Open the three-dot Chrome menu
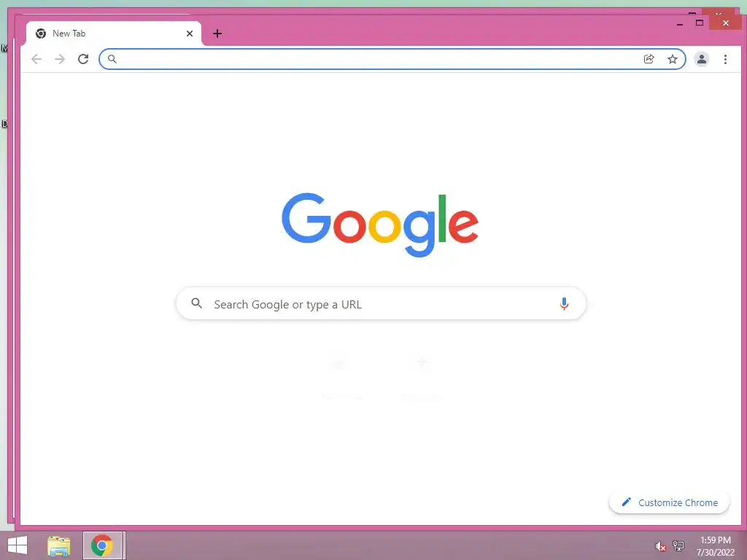This screenshot has width=747, height=560. coord(725,59)
